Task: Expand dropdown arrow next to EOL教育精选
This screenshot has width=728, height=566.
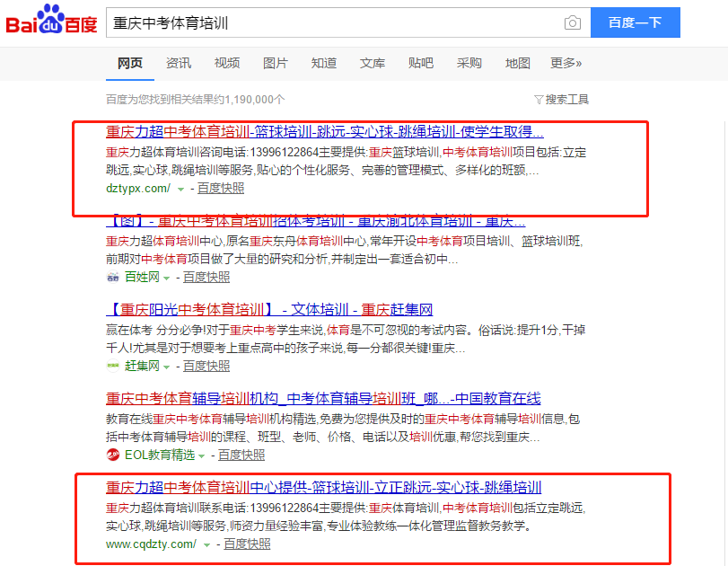Action: coord(201,455)
